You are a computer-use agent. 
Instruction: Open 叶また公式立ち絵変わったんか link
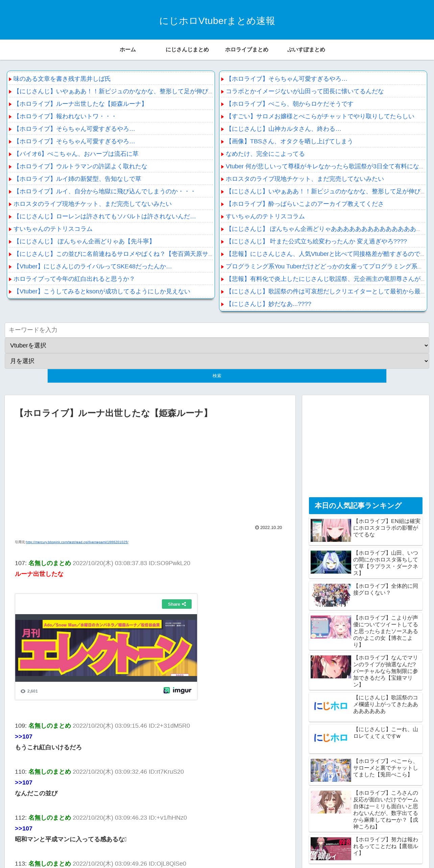coord(316,241)
